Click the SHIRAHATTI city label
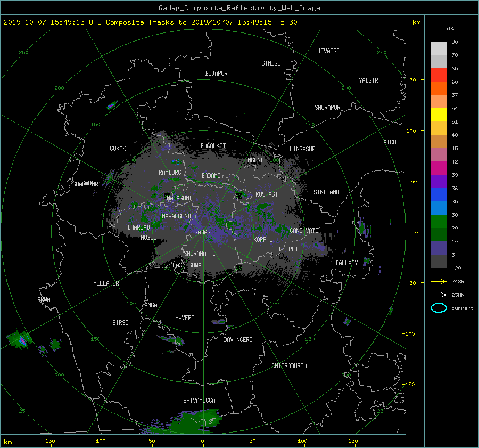479x448 pixels. [200, 254]
